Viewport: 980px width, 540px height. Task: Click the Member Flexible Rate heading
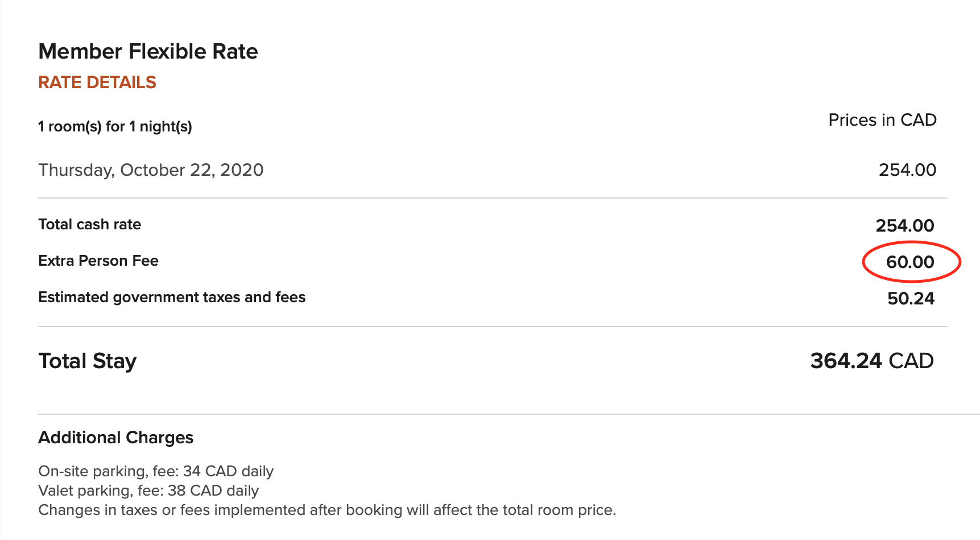point(148,52)
